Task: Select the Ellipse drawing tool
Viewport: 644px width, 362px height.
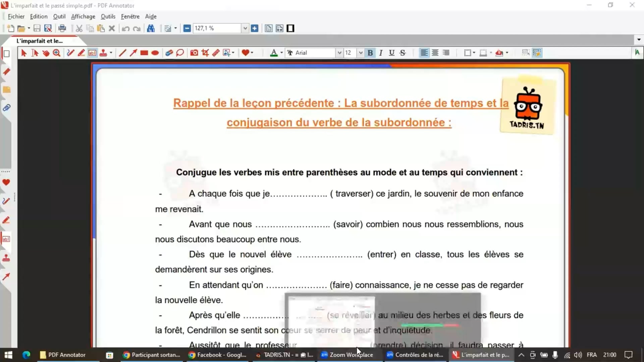Action: pyautogui.click(x=155, y=53)
